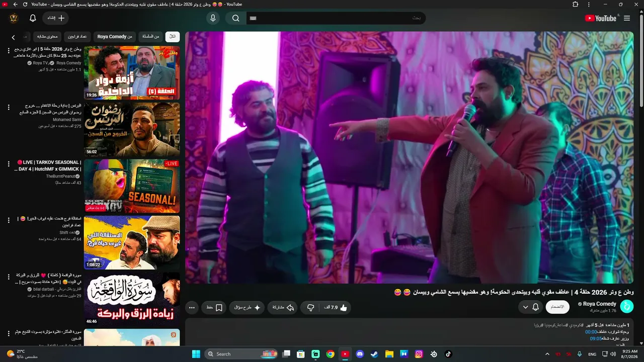Open Mohamed Sami channel link
644x362 pixels.
point(67,120)
